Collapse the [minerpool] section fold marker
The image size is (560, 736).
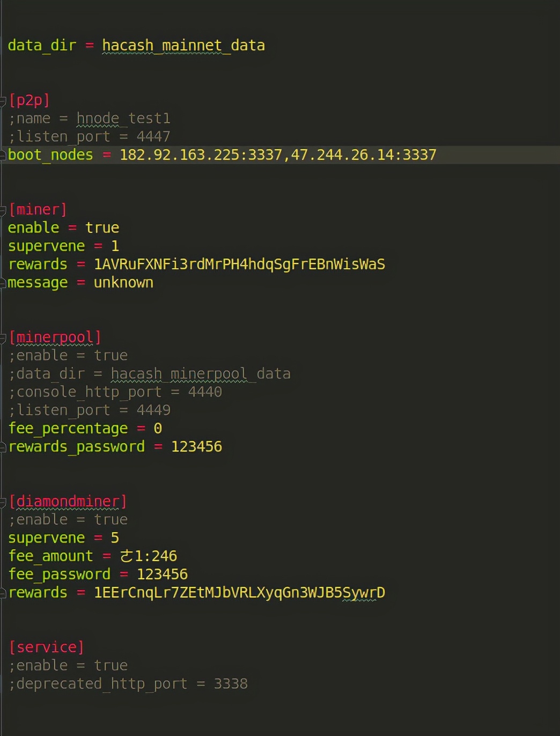click(x=3, y=338)
